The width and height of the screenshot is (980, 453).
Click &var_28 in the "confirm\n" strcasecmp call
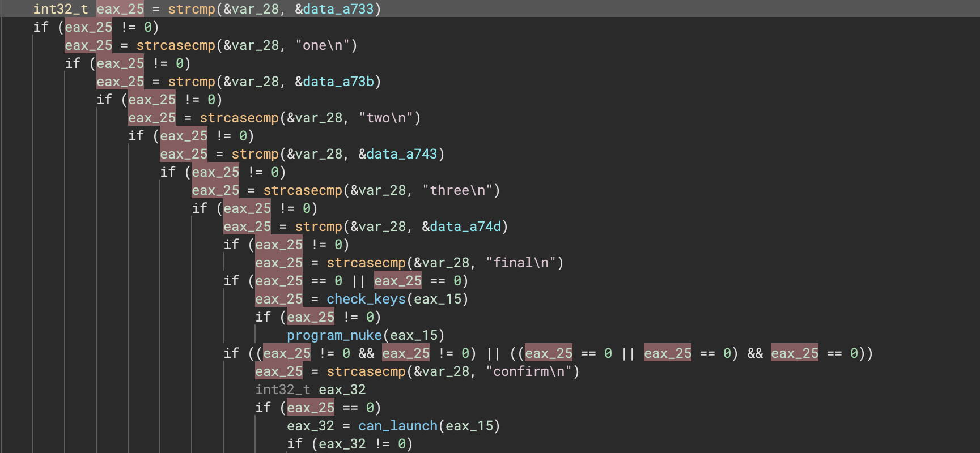pyautogui.click(x=442, y=371)
